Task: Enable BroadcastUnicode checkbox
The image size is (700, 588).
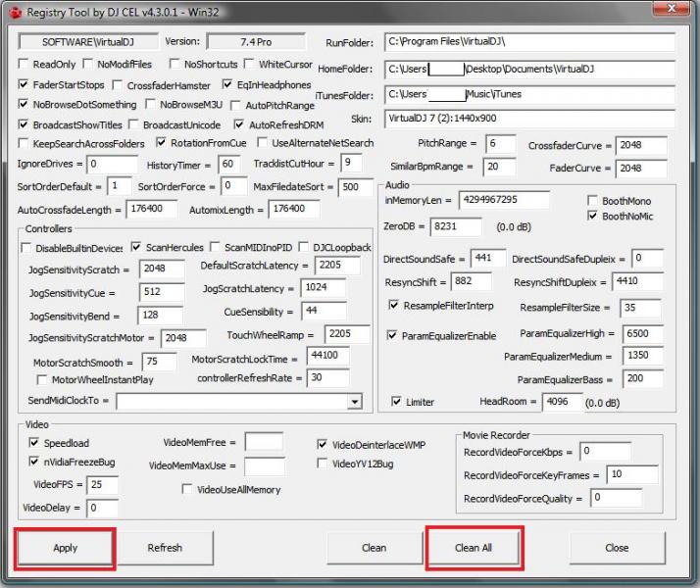Action: point(133,124)
